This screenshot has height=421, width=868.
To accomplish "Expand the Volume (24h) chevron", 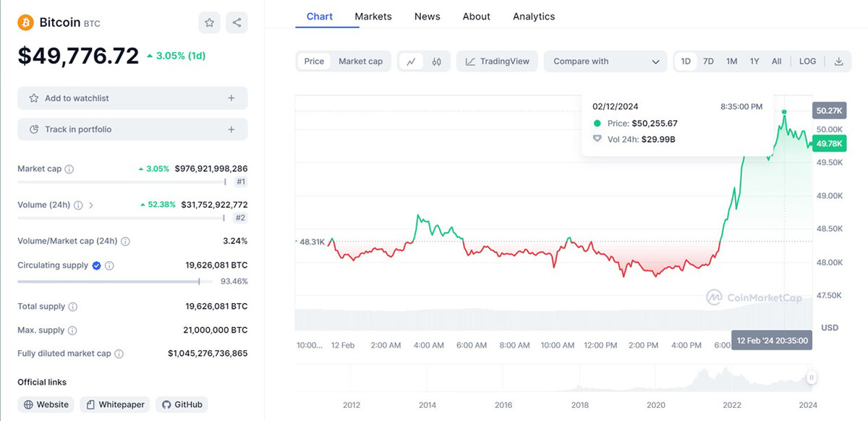I will tap(91, 205).
